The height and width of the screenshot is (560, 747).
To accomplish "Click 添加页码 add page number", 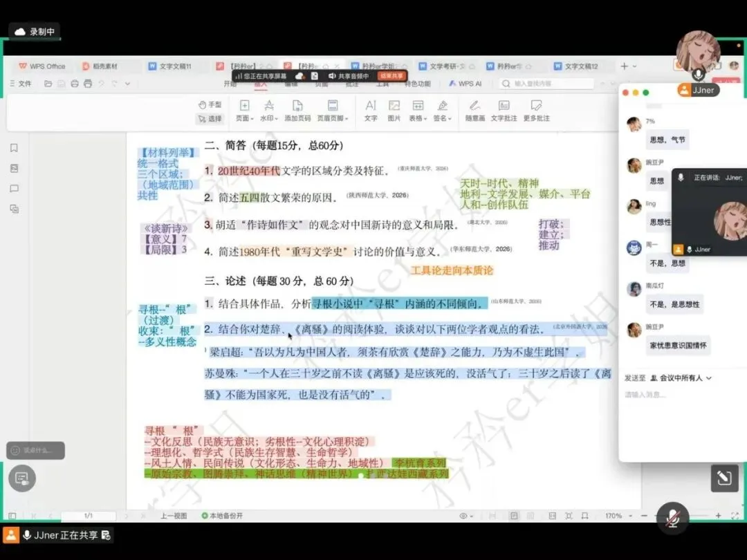I will (297, 111).
